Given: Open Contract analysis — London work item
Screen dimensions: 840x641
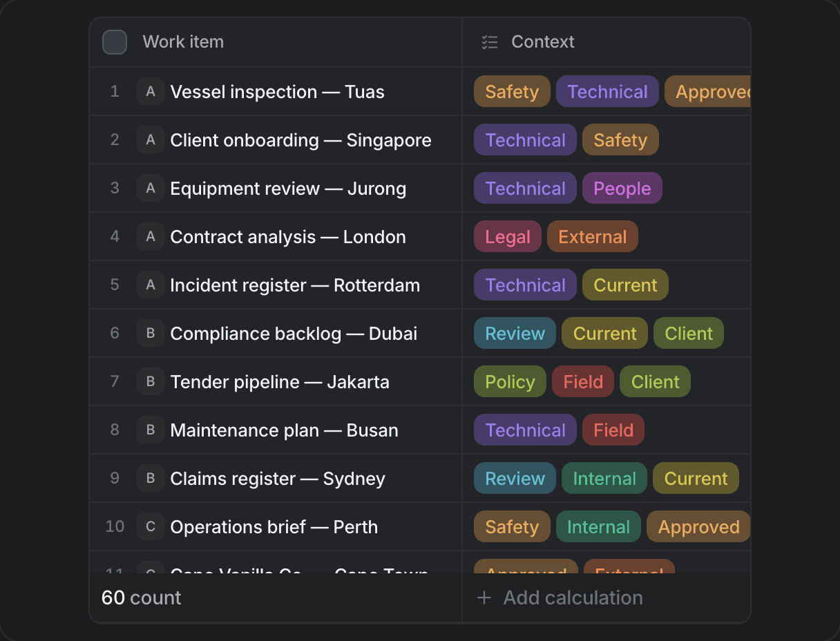Looking at the screenshot, I should pos(288,237).
